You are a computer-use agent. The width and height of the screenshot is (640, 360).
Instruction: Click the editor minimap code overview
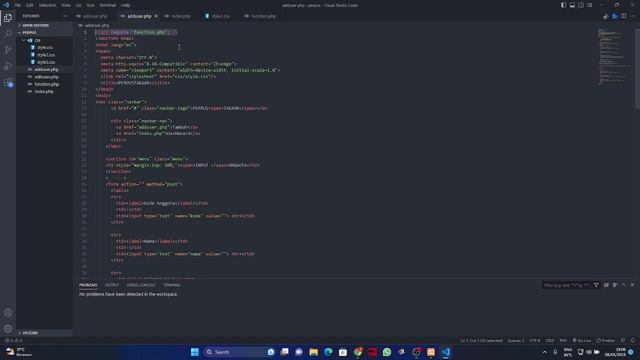615,56
